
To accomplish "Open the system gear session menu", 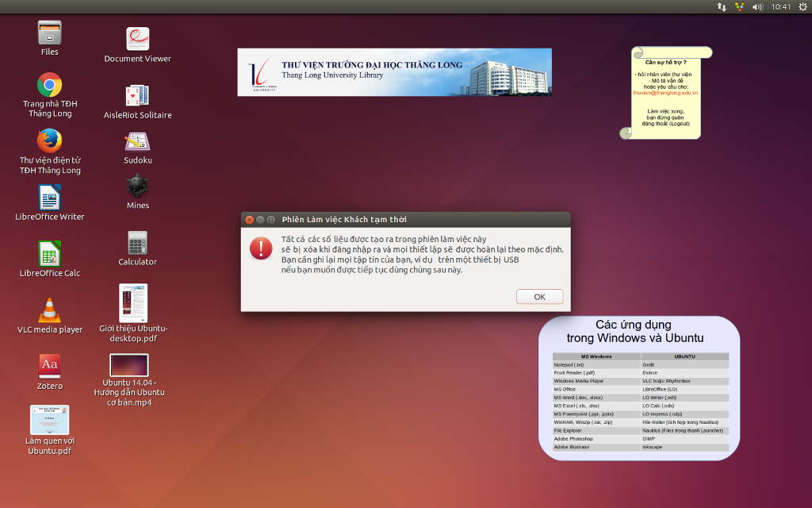I will click(802, 6).
